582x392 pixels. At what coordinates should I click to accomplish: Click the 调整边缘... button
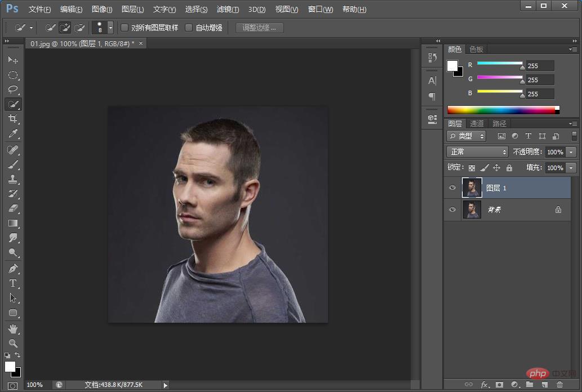pos(259,28)
